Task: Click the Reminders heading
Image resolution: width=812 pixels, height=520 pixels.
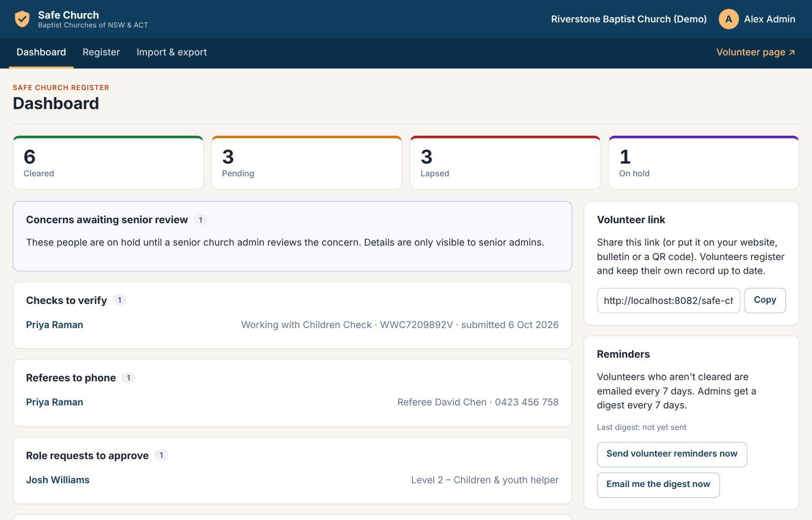Action: click(x=623, y=354)
